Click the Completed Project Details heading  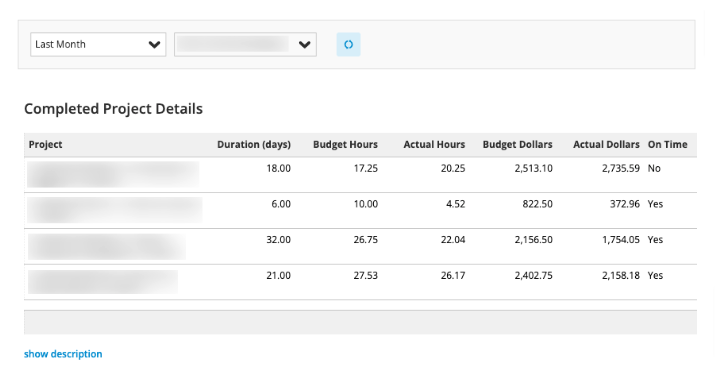113,109
